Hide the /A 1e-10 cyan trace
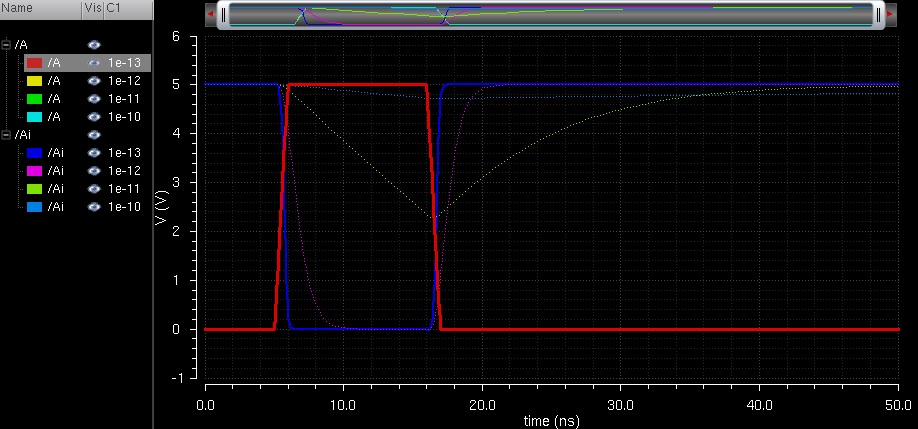This screenshot has width=918, height=429. tap(95, 116)
